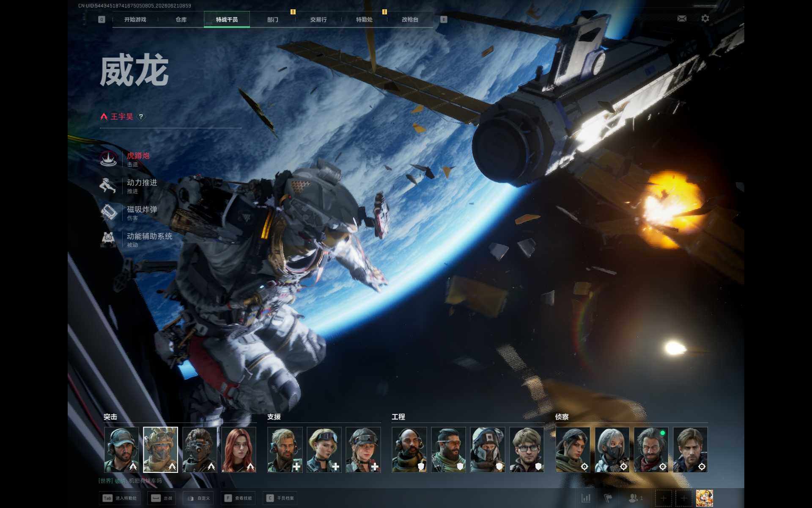
Task: Click the flag icon in bottom bar
Action: coord(608,498)
